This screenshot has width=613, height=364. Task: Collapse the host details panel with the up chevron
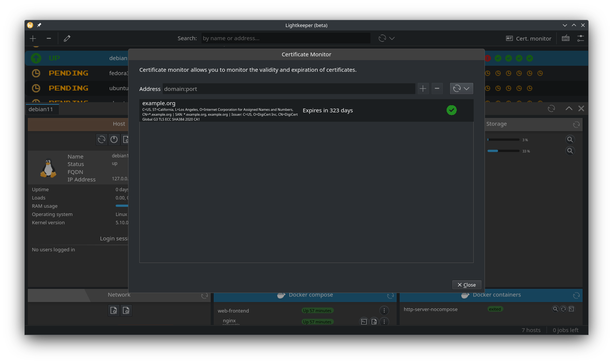569,109
